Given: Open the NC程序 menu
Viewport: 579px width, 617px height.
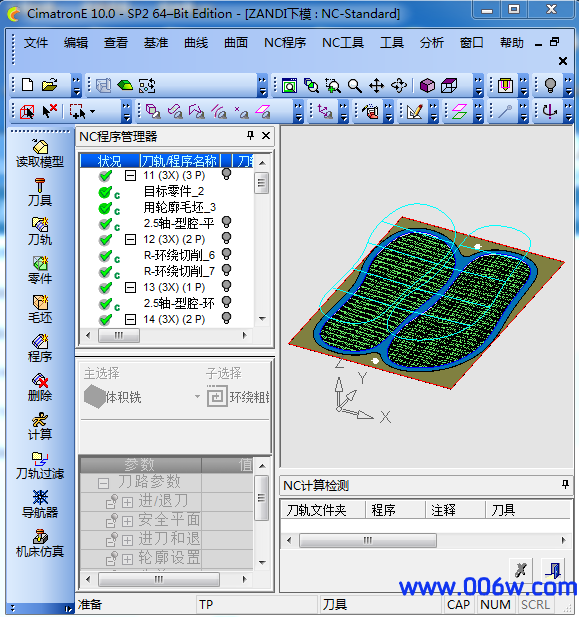Looking at the screenshot, I should 285,42.
